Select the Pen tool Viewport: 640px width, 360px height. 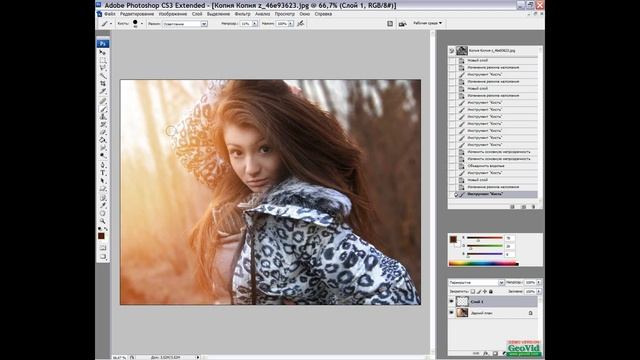pyautogui.click(x=102, y=165)
